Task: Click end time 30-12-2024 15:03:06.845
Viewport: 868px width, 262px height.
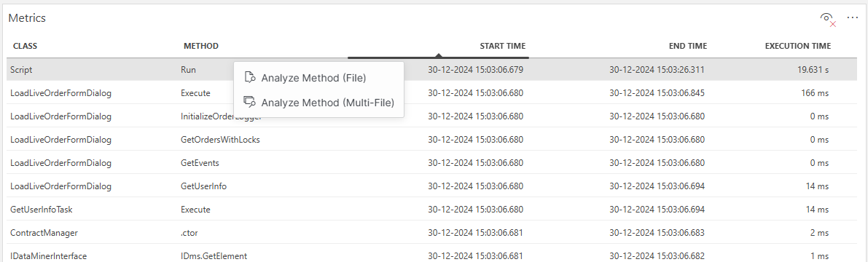Action: pos(657,93)
